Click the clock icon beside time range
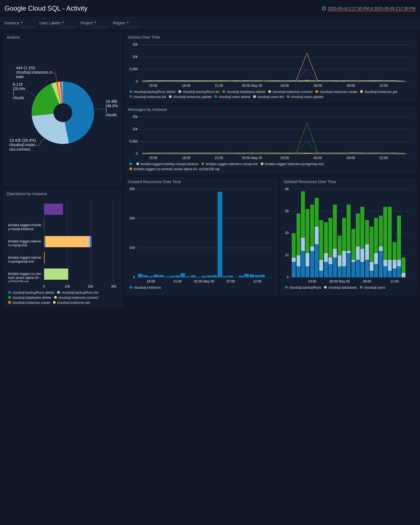Image resolution: width=420 pixels, height=525 pixels. 324,8
